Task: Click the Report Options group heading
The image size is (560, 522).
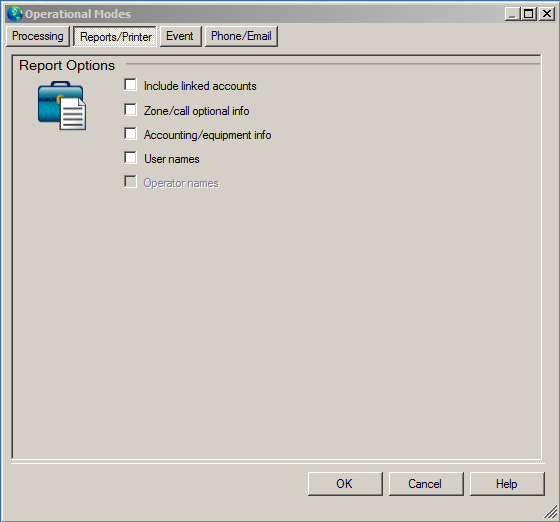Action: tap(67, 65)
